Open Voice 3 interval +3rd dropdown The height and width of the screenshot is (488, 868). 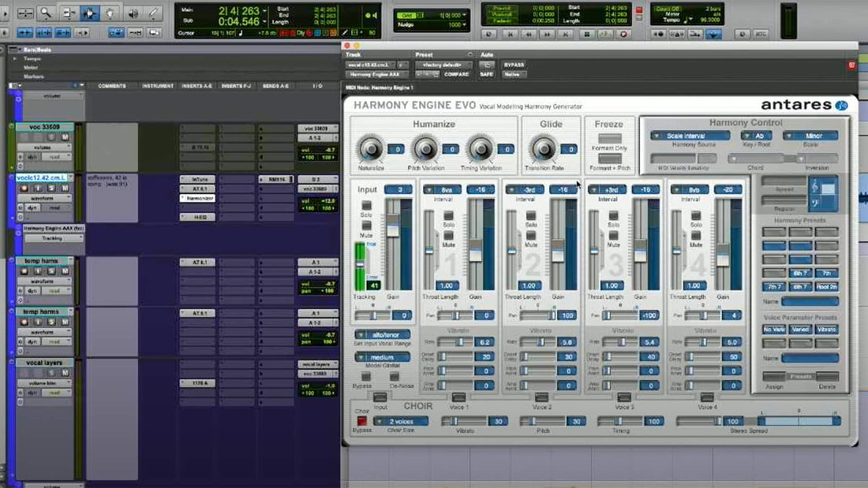point(608,190)
